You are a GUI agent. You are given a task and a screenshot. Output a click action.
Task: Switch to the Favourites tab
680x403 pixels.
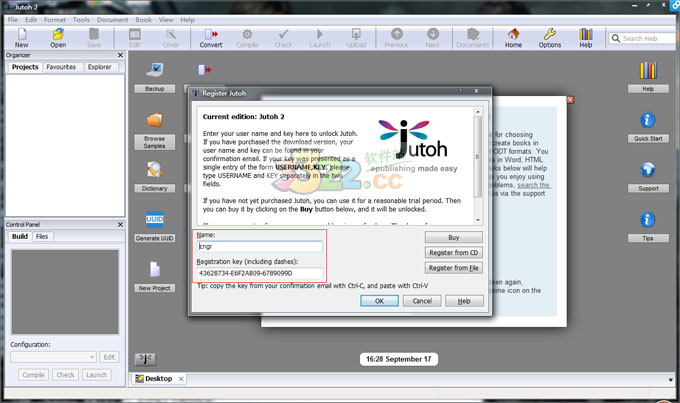point(61,67)
